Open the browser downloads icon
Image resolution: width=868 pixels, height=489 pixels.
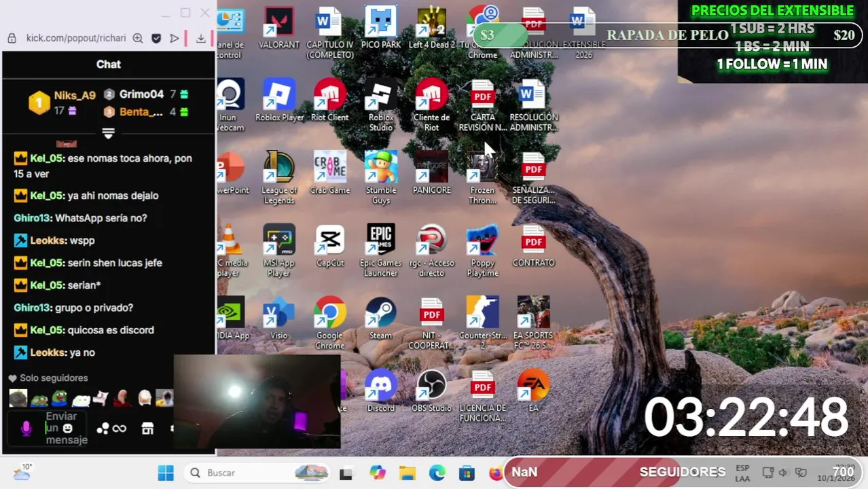(x=201, y=39)
